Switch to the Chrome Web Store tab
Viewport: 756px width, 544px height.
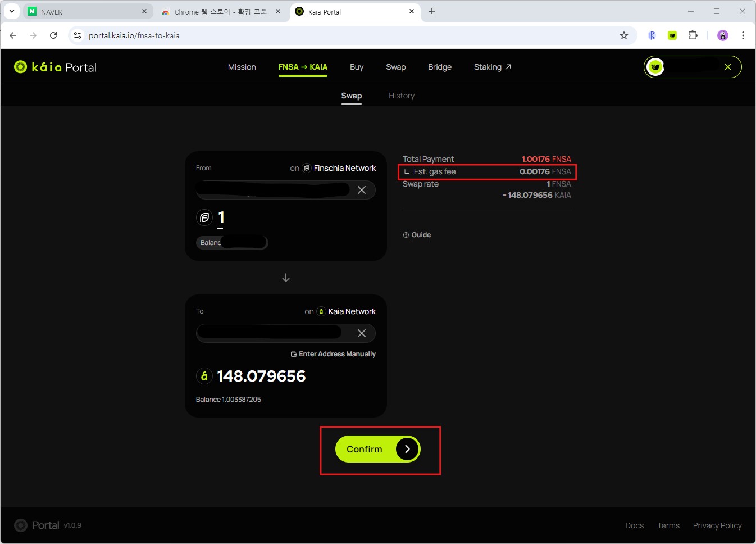[x=220, y=12]
